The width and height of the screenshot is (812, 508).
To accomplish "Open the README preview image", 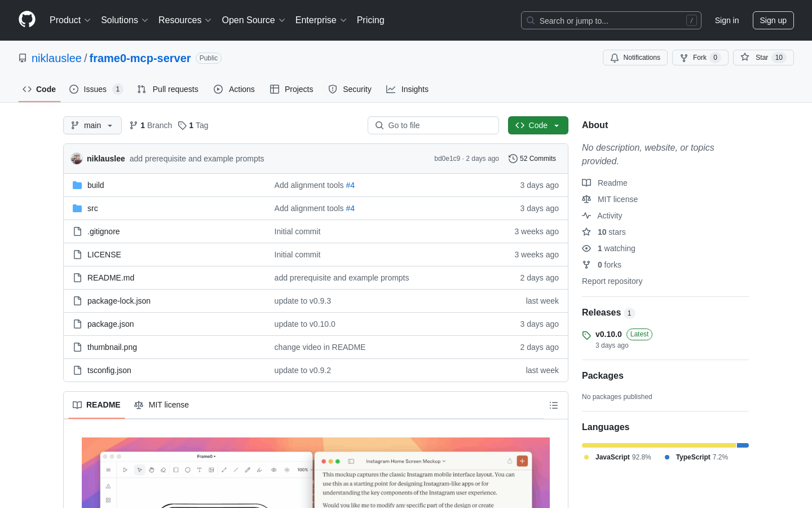I will pos(316,473).
